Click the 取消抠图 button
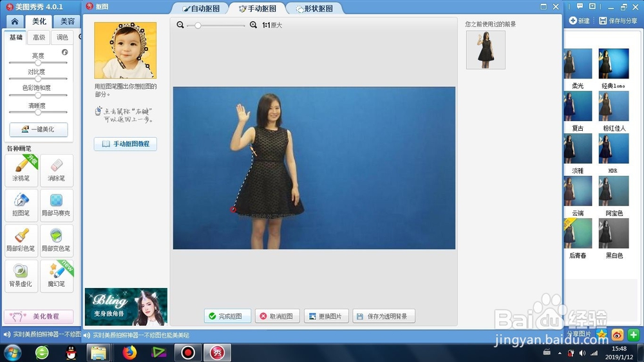Screen dimensions: 644x362 pos(277,316)
